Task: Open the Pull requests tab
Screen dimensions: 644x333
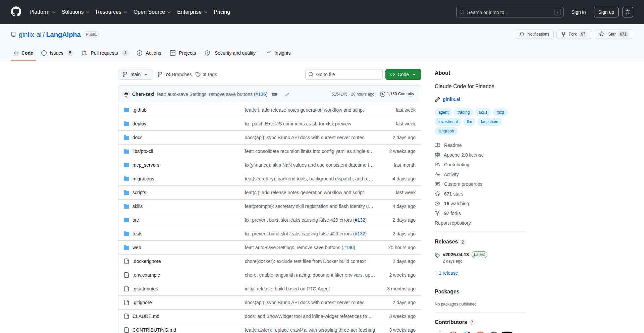Action: pos(104,53)
